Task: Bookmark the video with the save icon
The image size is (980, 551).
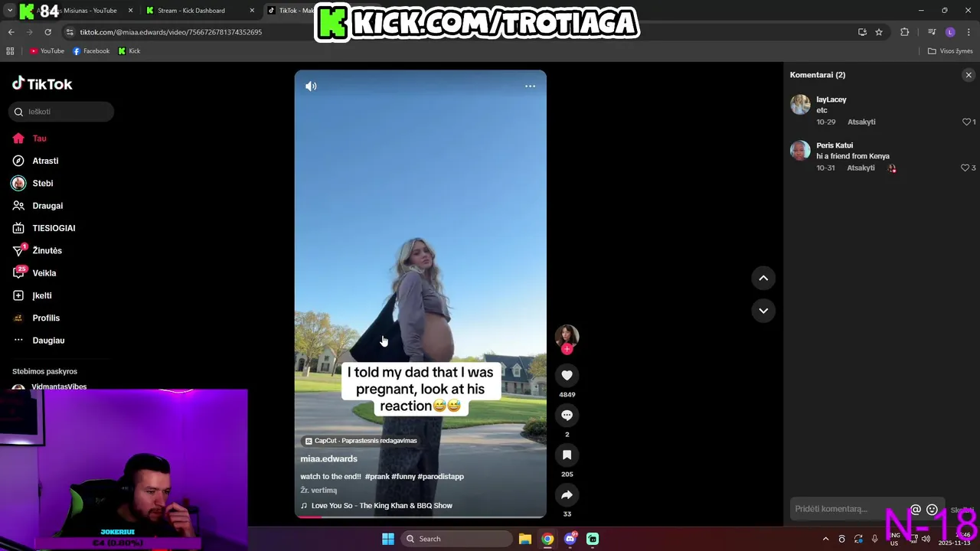Action: click(567, 455)
